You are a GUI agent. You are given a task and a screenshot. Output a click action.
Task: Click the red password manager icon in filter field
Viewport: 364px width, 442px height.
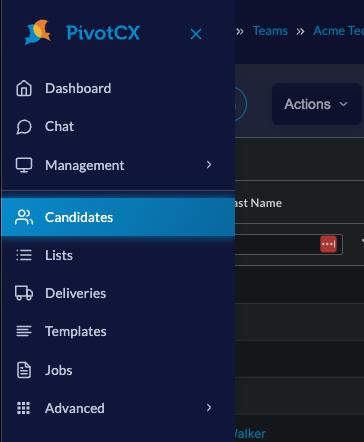click(x=328, y=244)
